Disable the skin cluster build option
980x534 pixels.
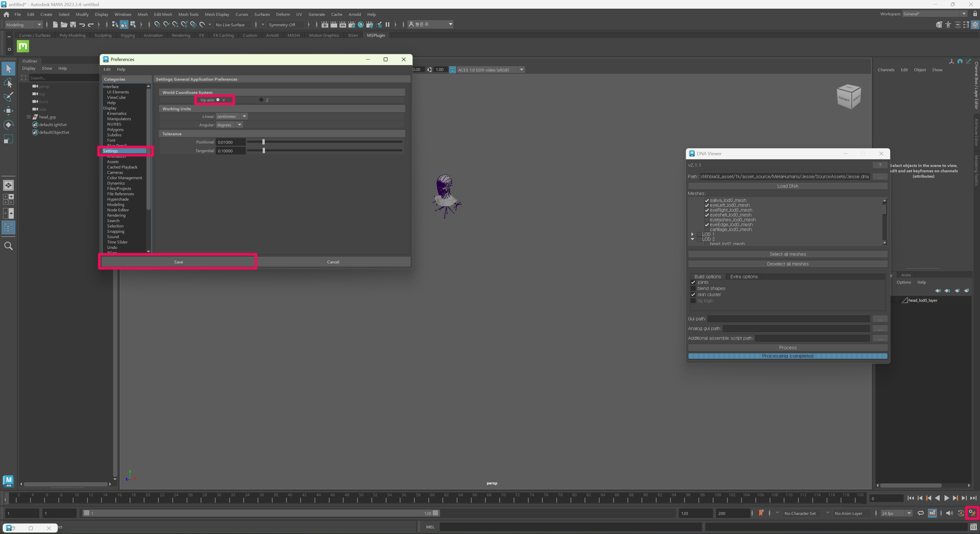point(693,294)
